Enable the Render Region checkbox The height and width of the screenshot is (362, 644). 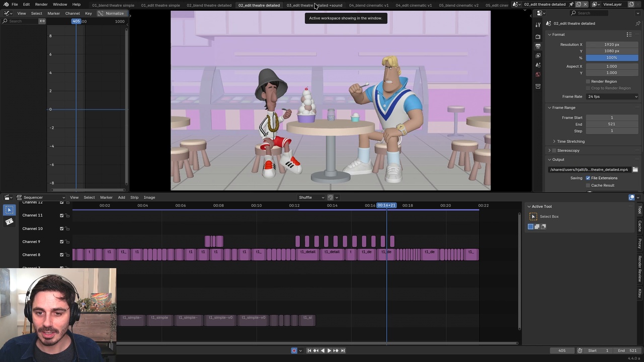[x=588, y=81]
